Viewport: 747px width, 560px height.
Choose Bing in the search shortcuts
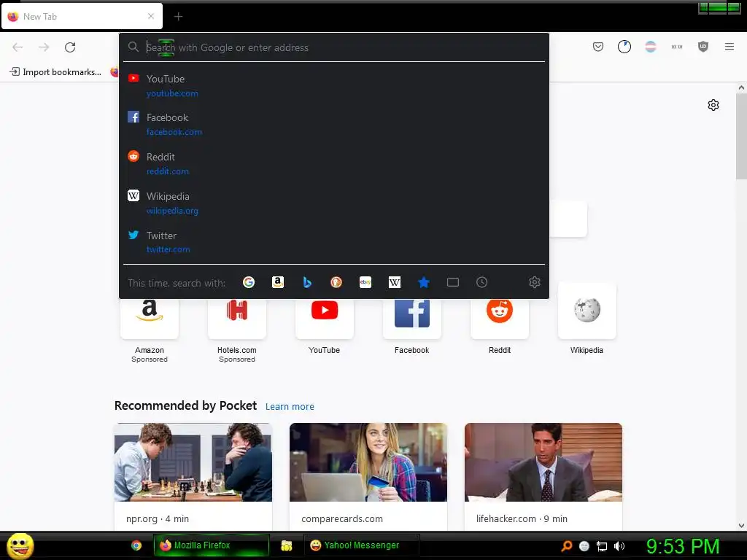[307, 282]
